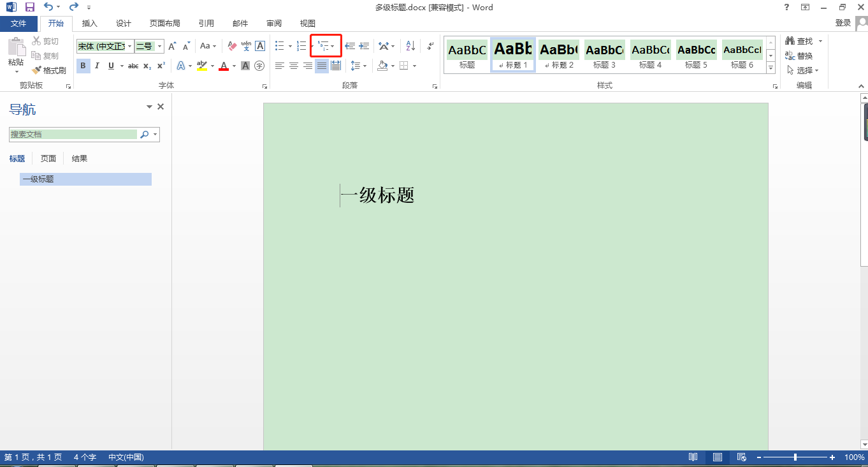The height and width of the screenshot is (467, 868).
Task: Apply distributed alignment icon
Action: [x=336, y=66]
